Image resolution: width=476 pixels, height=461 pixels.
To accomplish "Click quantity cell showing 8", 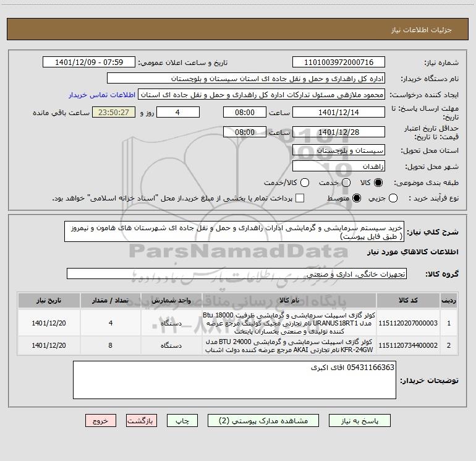I will tap(111, 345).
